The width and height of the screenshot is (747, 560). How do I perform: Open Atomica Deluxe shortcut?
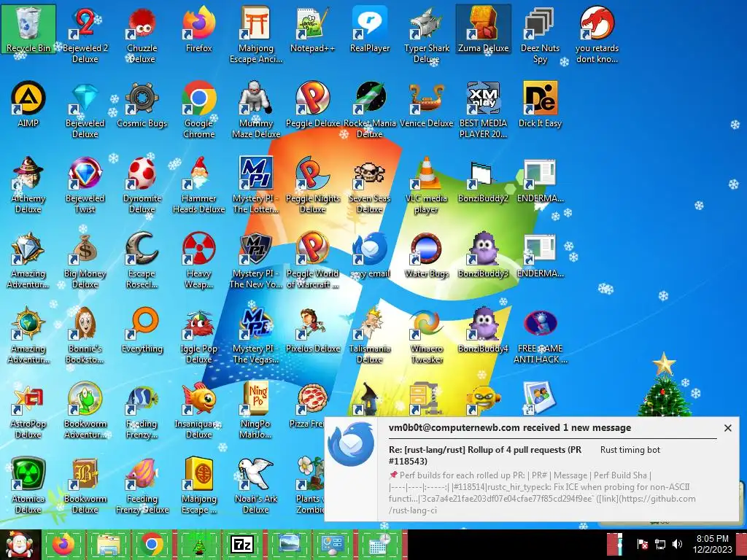[28, 486]
